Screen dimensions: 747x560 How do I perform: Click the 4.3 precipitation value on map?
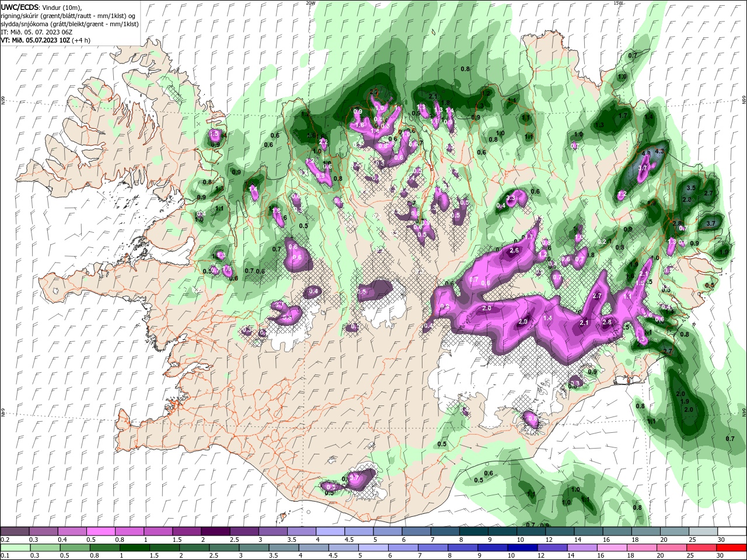pos(659,151)
